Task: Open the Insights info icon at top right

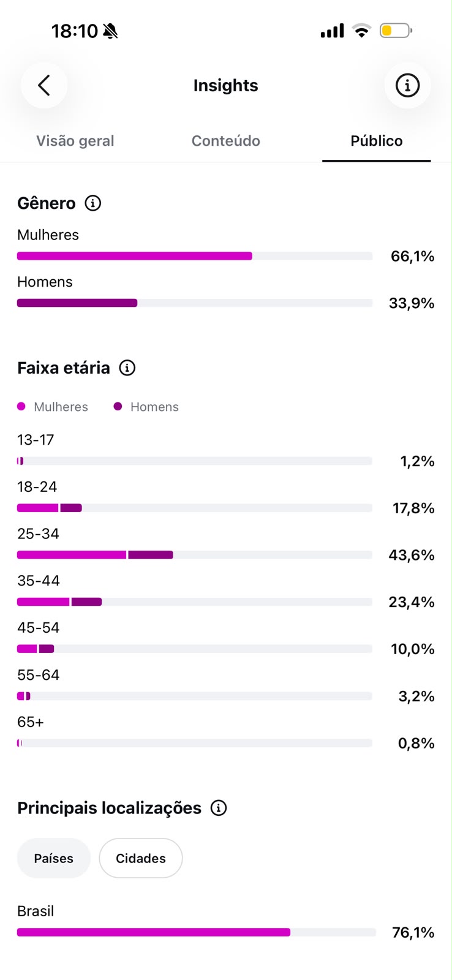Action: (x=407, y=85)
